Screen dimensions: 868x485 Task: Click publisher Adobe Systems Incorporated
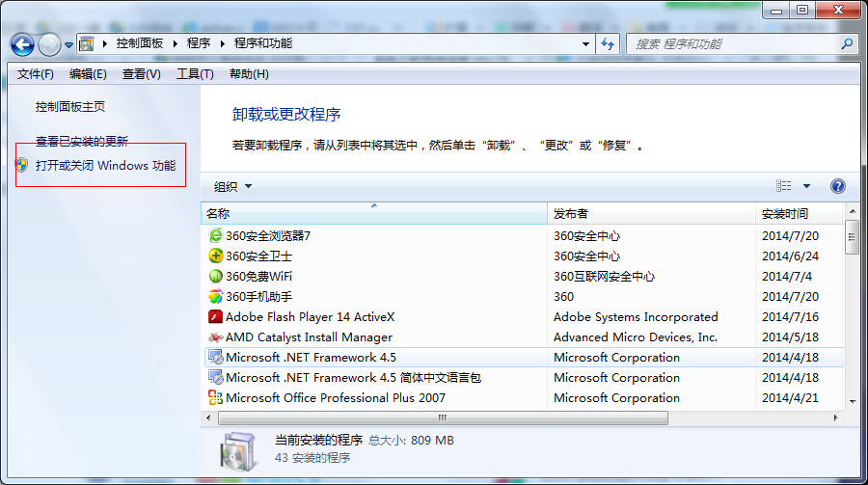pos(636,316)
